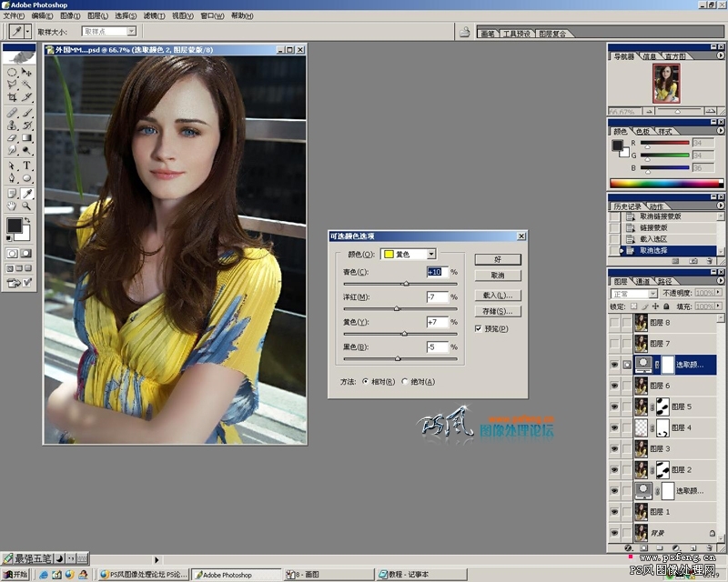Select the Magic Wand tool
This screenshot has width=728, height=582.
pos(27,85)
